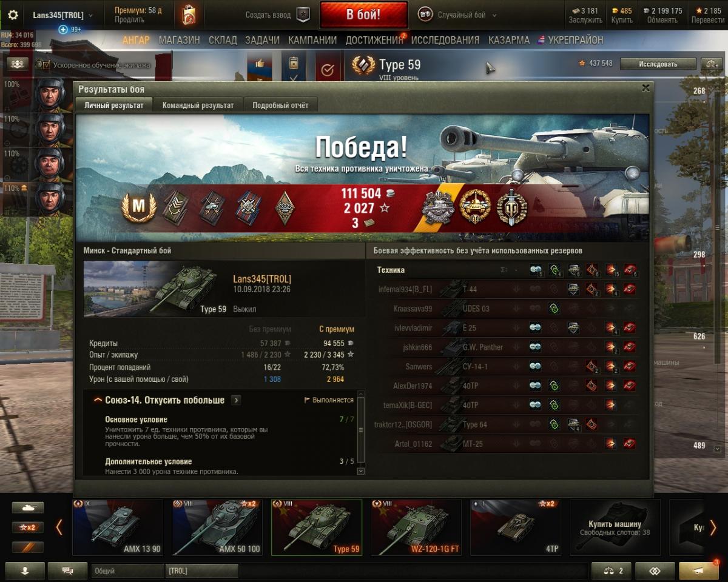Click the platoon shield icon

pos(303,15)
